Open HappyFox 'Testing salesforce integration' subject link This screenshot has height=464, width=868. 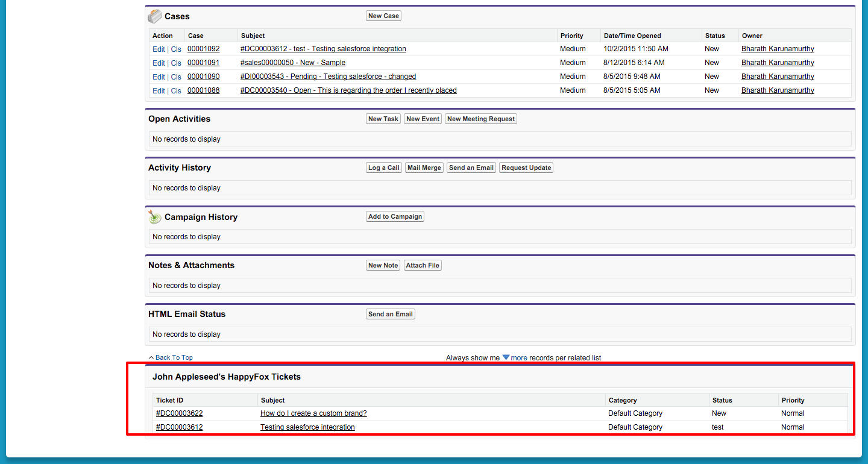(x=307, y=427)
